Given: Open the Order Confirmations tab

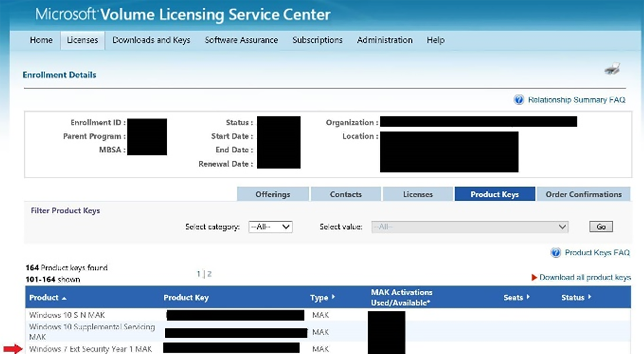Looking at the screenshot, I should pyautogui.click(x=583, y=194).
